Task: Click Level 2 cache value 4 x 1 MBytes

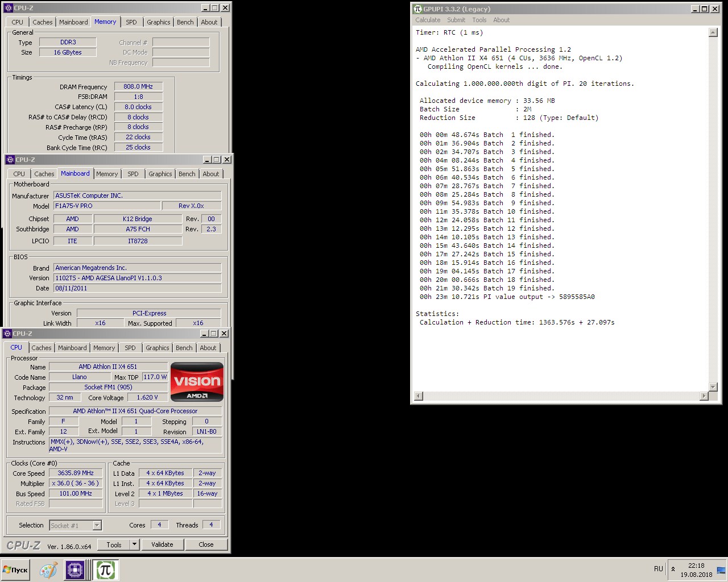Action: (165, 493)
